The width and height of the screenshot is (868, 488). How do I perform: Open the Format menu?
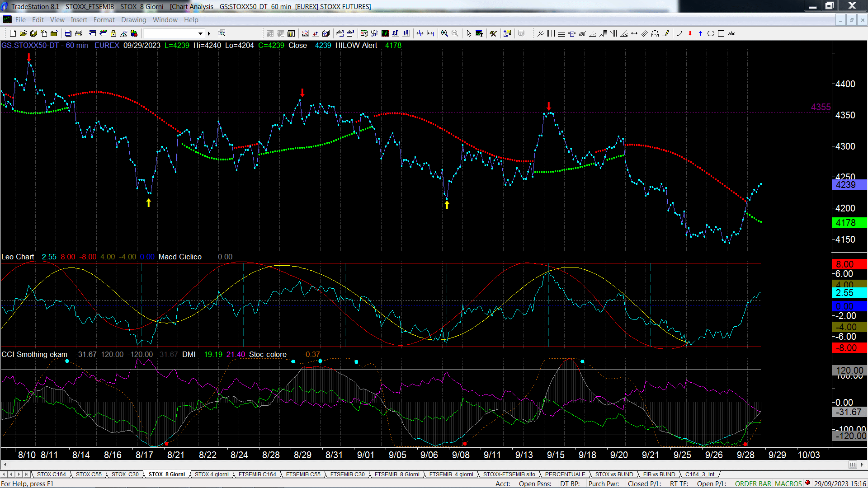pyautogui.click(x=104, y=20)
